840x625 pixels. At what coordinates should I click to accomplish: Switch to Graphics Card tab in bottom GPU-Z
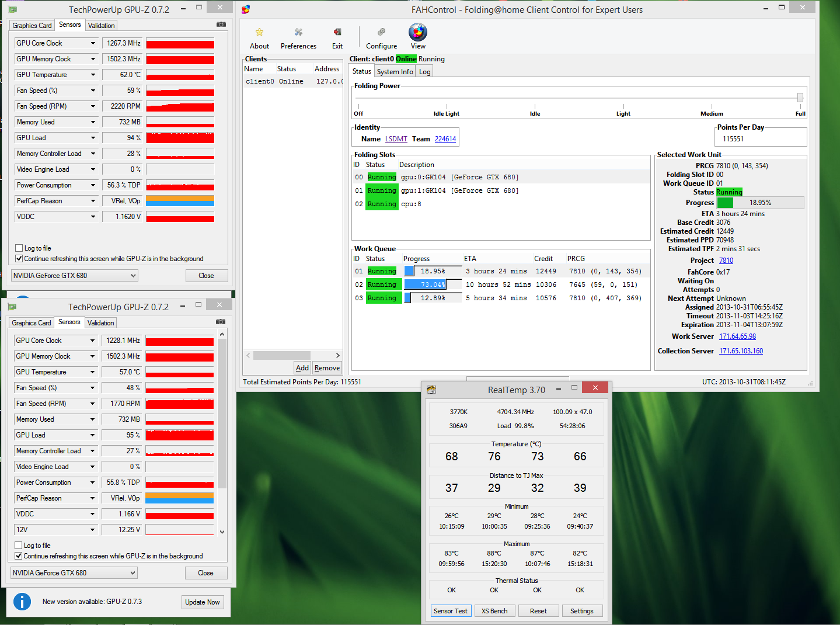[32, 323]
